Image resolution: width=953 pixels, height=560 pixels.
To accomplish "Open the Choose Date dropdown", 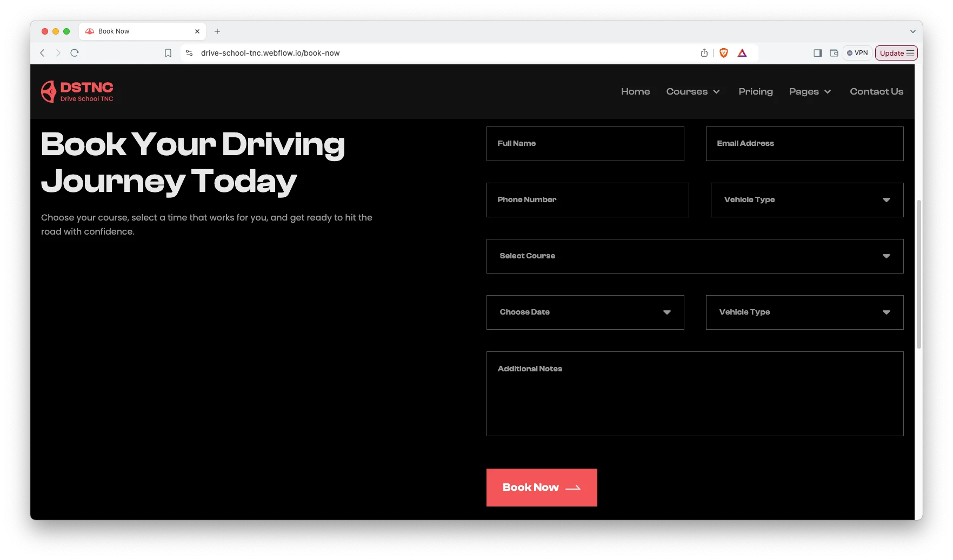I will (585, 312).
